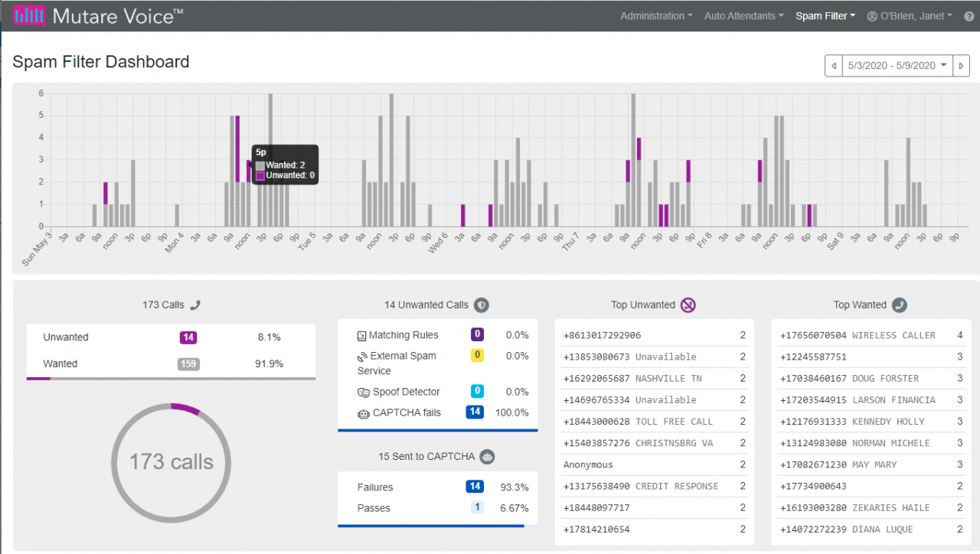Screen dimensions: 980x554
Task: Click the Unwanted row in calls summary
Action: pos(171,337)
